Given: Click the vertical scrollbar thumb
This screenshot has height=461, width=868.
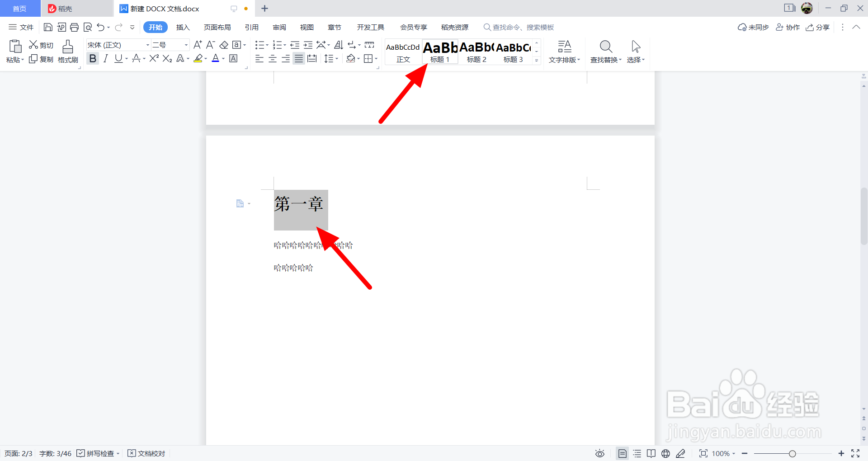Looking at the screenshot, I should (864, 216).
